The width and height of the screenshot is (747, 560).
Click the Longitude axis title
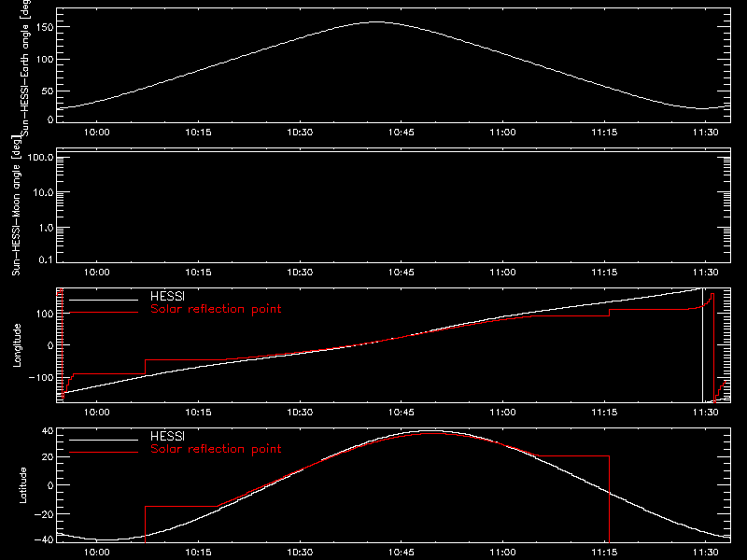(x=17, y=345)
